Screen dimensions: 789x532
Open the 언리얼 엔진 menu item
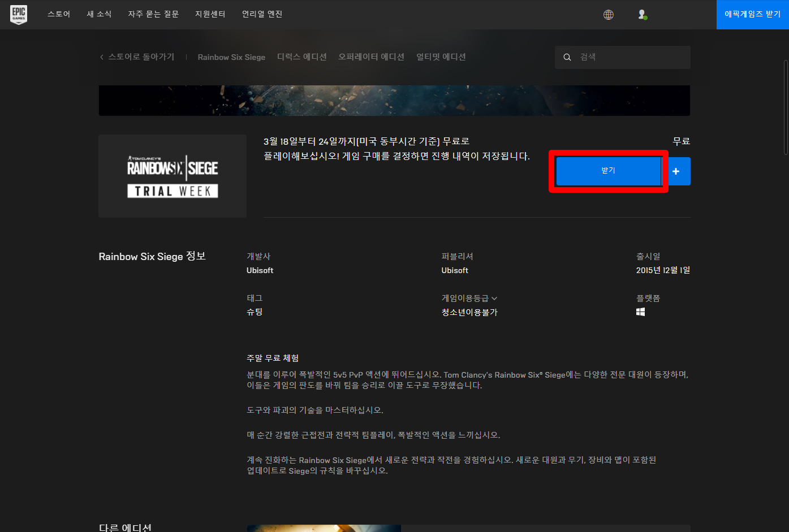click(262, 14)
